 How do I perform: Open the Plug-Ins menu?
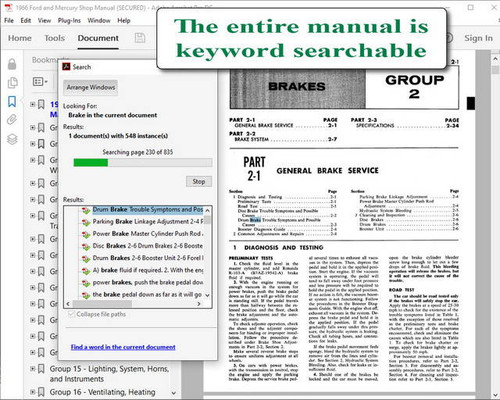(x=69, y=21)
